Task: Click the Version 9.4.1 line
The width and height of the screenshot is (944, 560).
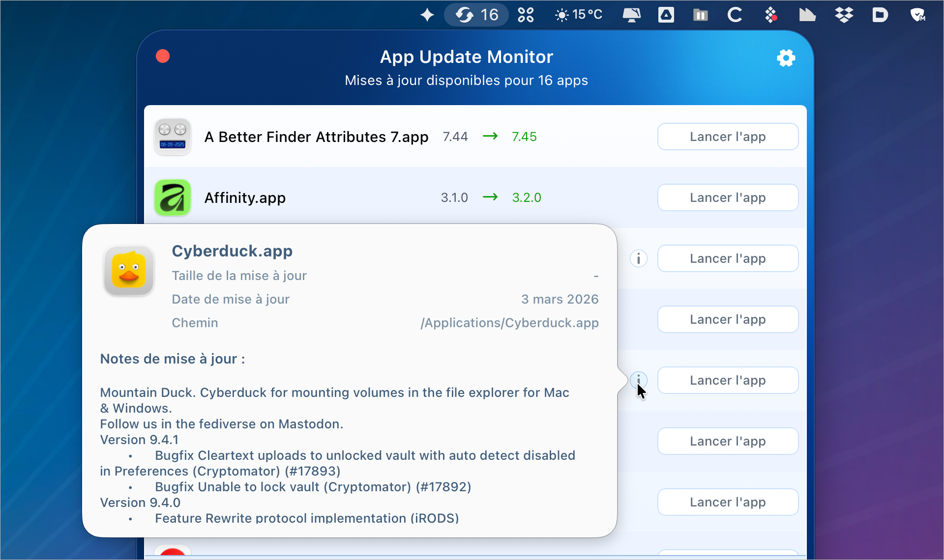Action: [139, 440]
